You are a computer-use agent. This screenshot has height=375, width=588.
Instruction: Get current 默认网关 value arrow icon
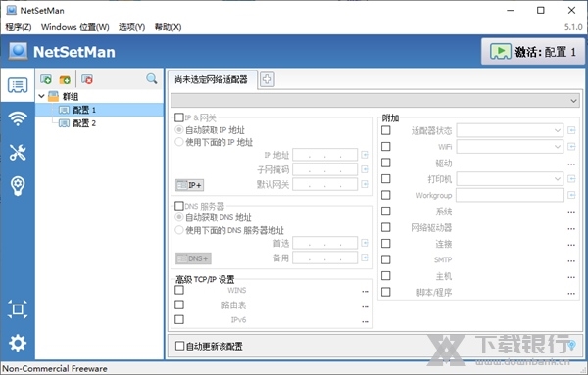click(365, 184)
